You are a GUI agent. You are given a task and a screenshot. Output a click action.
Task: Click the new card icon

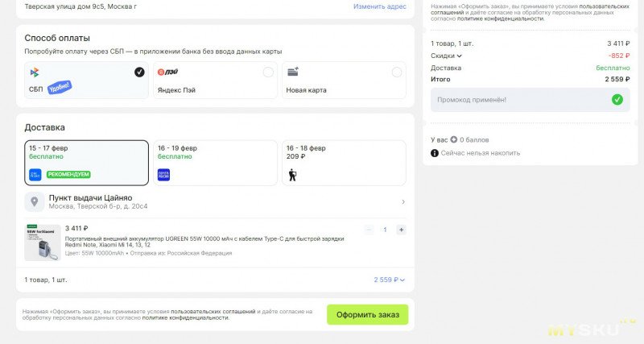tap(293, 72)
